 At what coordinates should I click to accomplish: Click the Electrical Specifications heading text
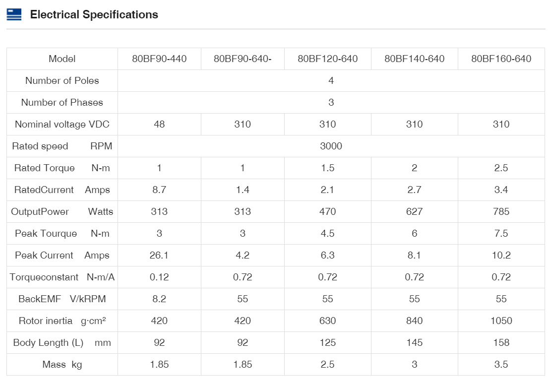pos(94,15)
